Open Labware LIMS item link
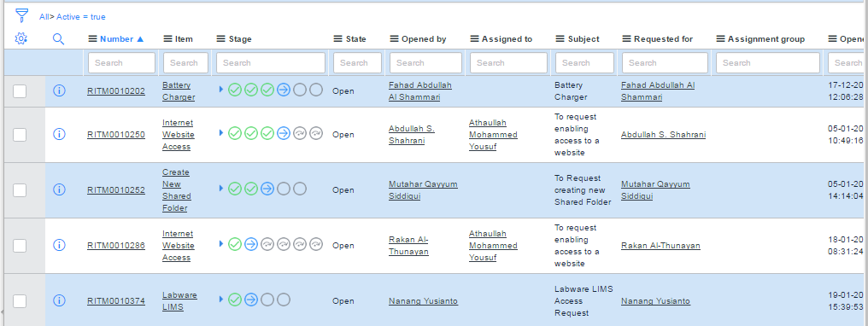 tap(179, 301)
